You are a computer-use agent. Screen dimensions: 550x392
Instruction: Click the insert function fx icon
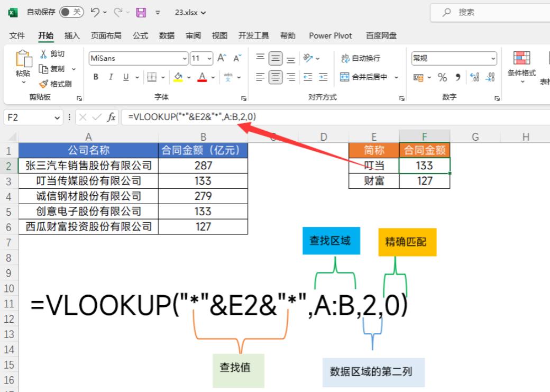[x=111, y=117]
